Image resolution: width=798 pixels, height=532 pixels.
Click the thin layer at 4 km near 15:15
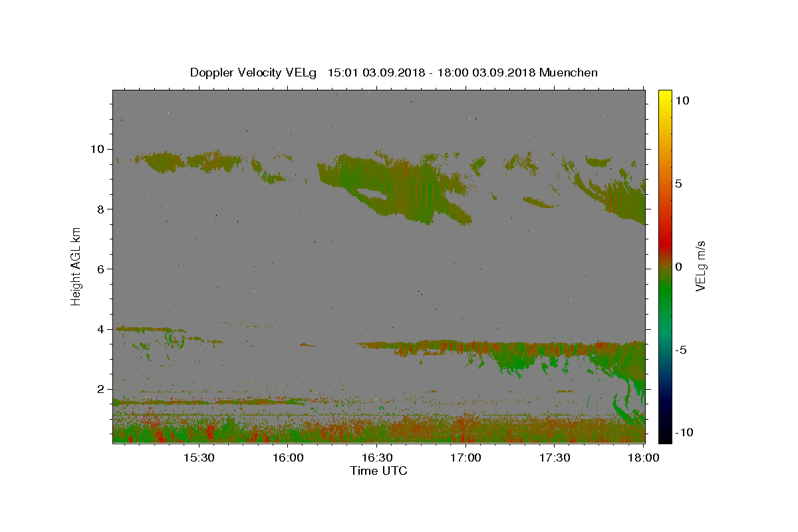pos(150,329)
